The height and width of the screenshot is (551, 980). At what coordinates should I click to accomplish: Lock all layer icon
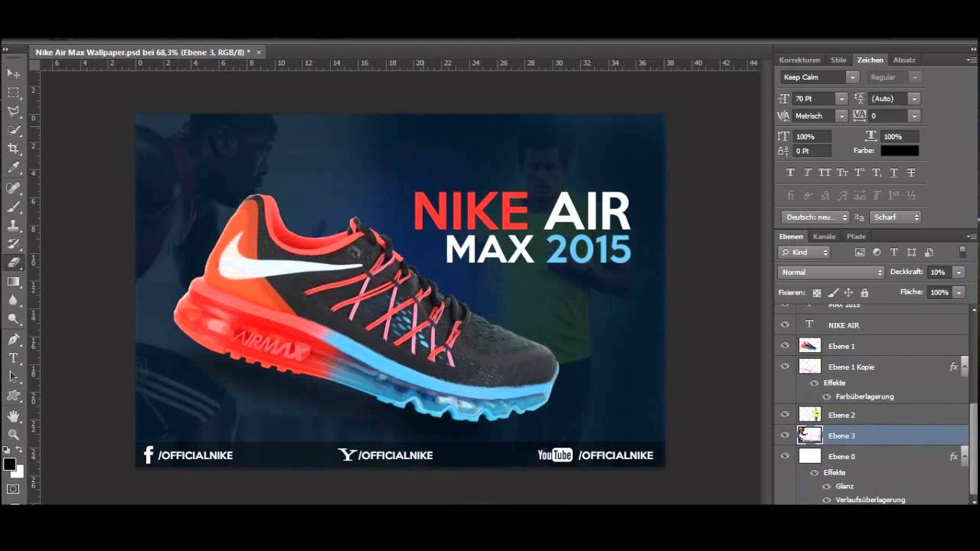(x=864, y=292)
